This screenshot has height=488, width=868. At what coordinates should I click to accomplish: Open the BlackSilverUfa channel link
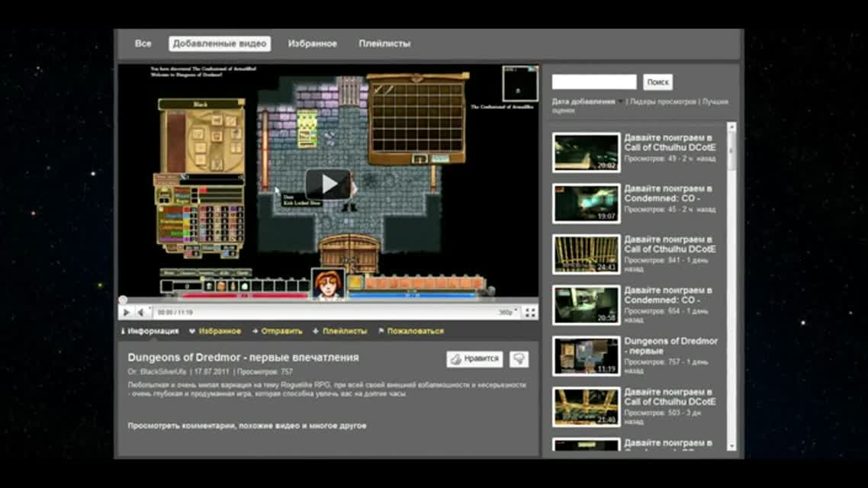pos(163,372)
